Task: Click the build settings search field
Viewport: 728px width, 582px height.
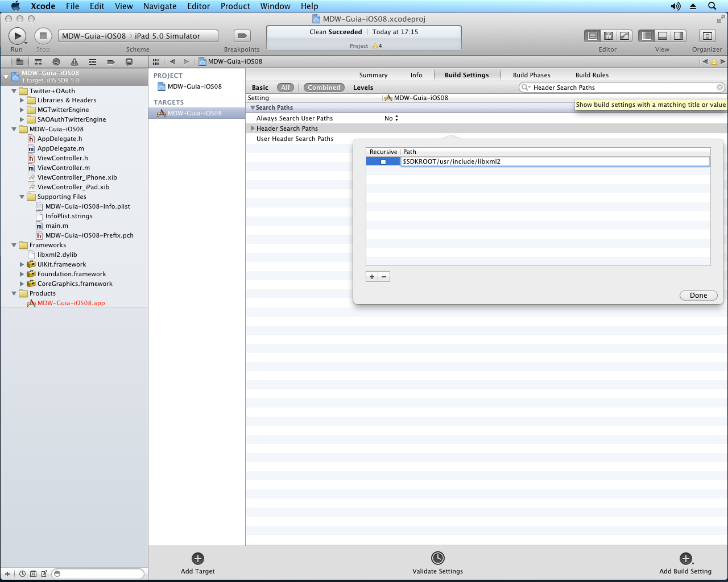Action: 622,88
